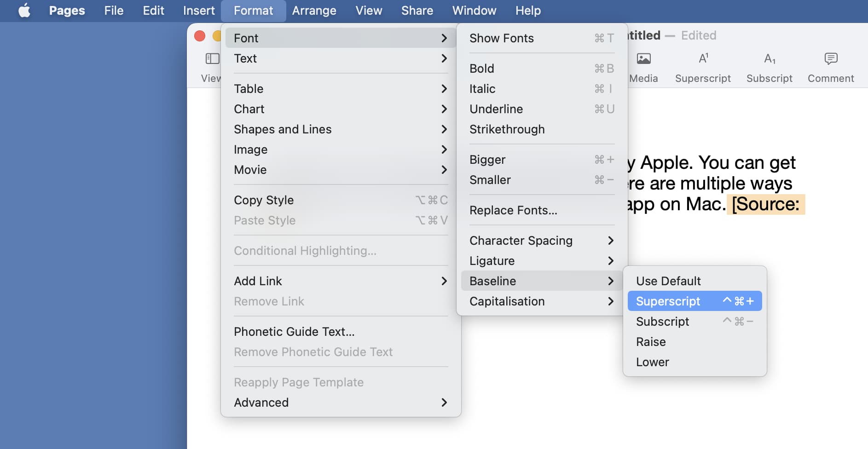This screenshot has width=868, height=449.
Task: Click the View sidebar icon in toolbar
Action: 212,59
